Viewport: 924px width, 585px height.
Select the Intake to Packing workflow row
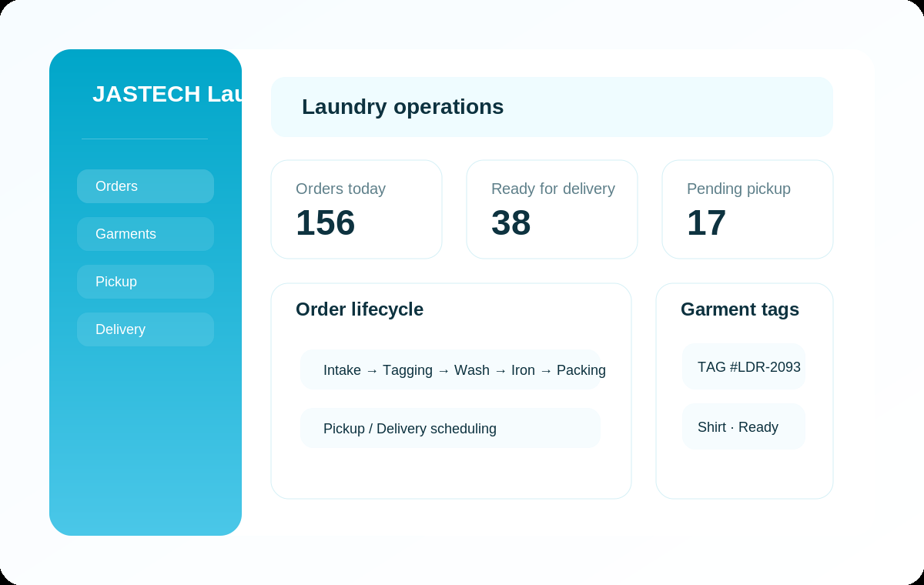(450, 369)
